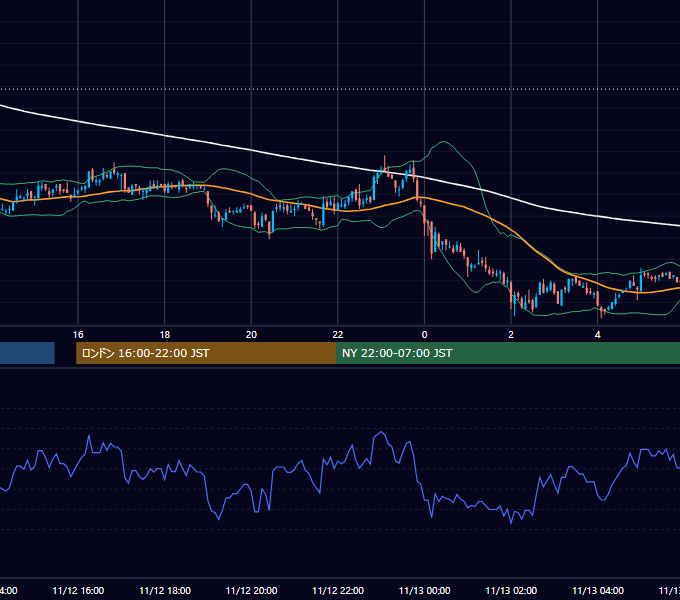Viewport: 680px width, 600px height.
Task: Click the blue session bar before London
Action: (x=27, y=353)
